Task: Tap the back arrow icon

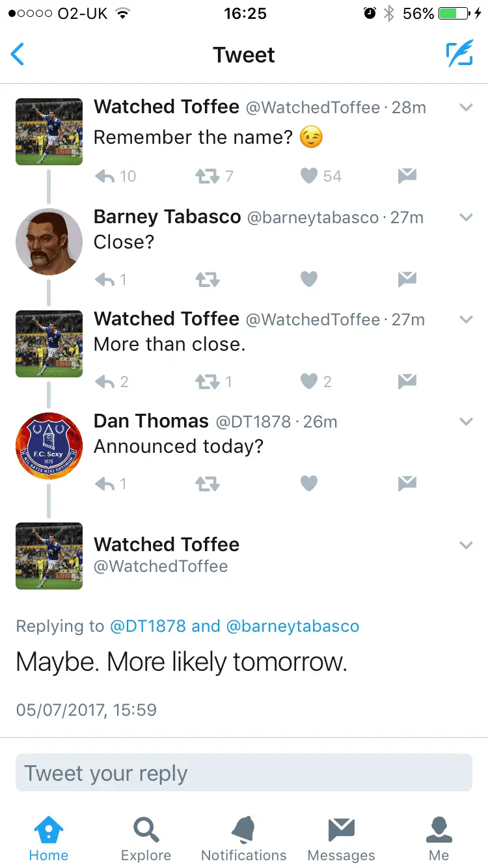Action: coord(18,55)
